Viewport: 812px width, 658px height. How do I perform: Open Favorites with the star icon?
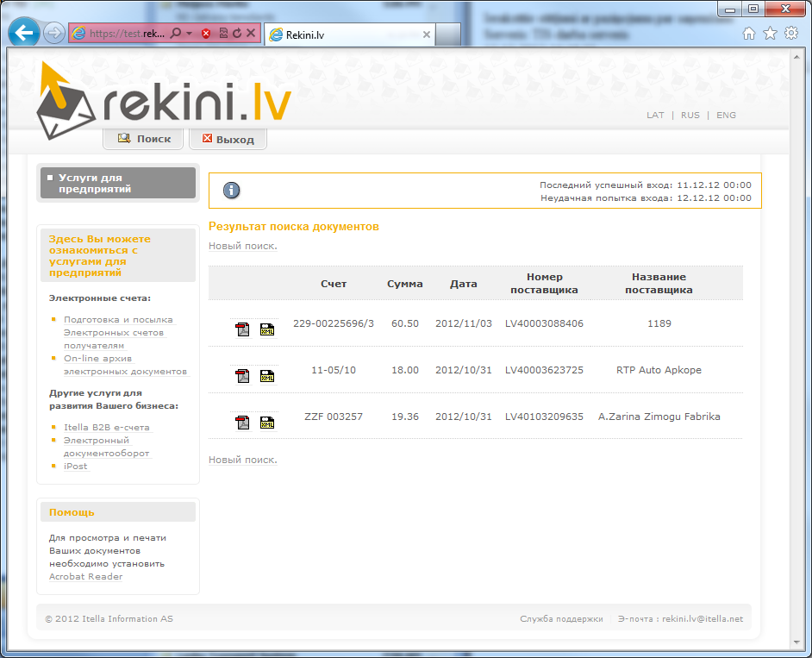pyautogui.click(x=770, y=33)
